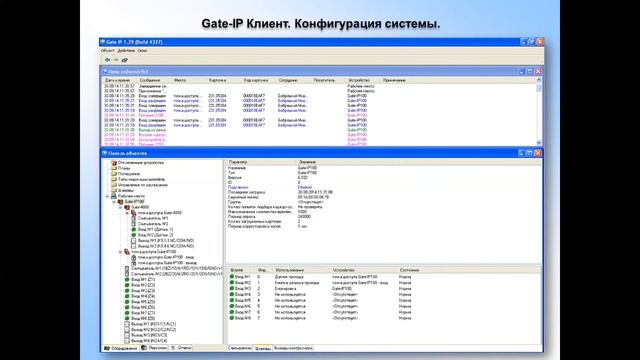Click the gray forward arrow toolbar icon

pyautogui.click(x=116, y=60)
